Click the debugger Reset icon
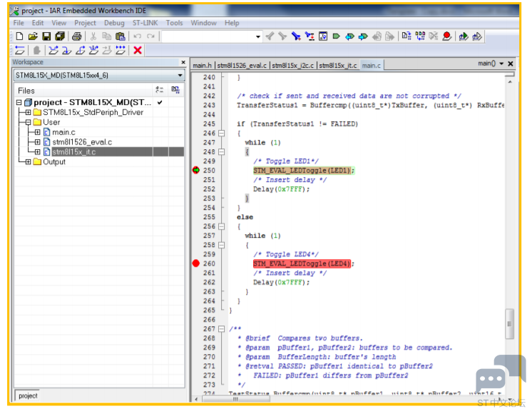This screenshot has width=532, height=414. point(20,51)
